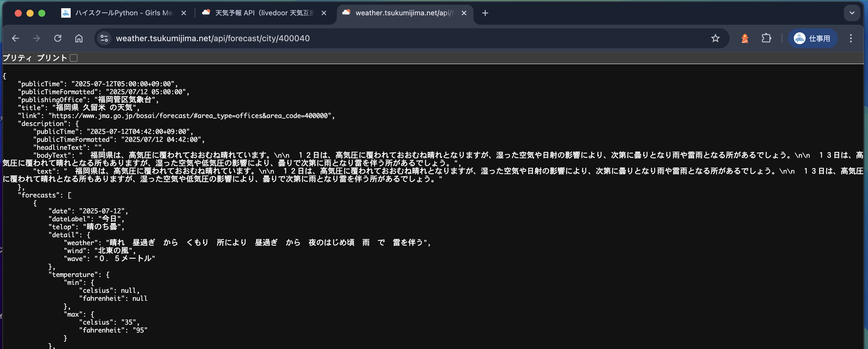Reload the weather API page
Screen dimensions: 868x349
(58, 39)
